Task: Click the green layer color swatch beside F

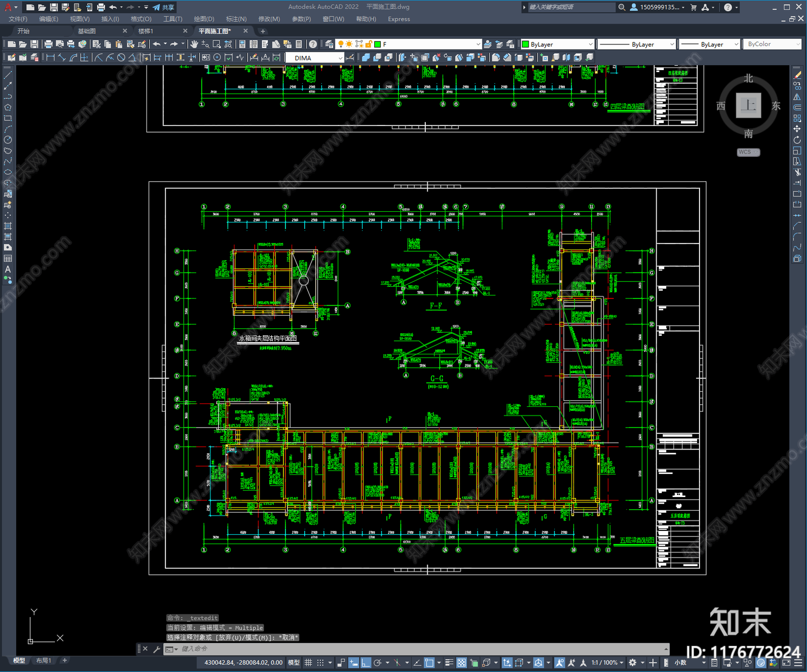Action: (x=377, y=44)
